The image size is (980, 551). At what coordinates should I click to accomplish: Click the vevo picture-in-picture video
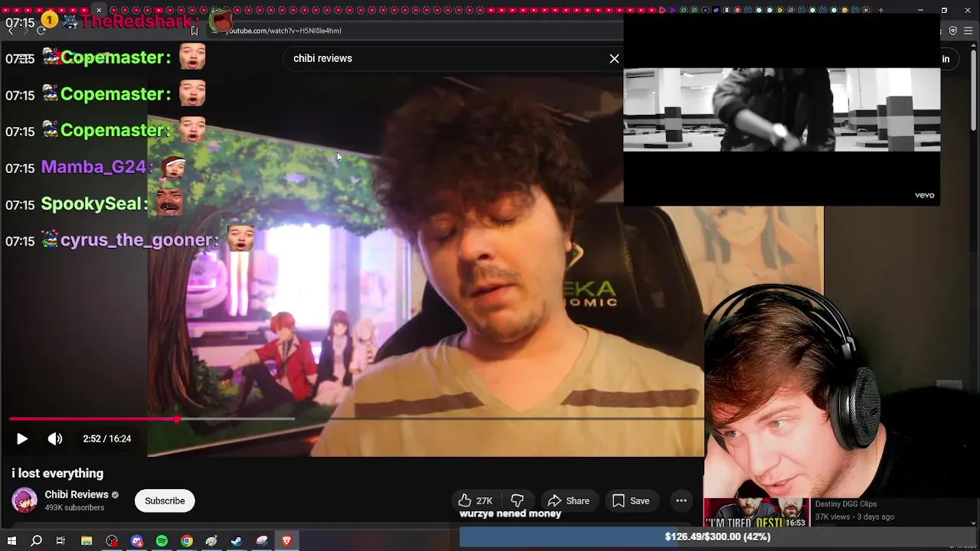tap(782, 109)
